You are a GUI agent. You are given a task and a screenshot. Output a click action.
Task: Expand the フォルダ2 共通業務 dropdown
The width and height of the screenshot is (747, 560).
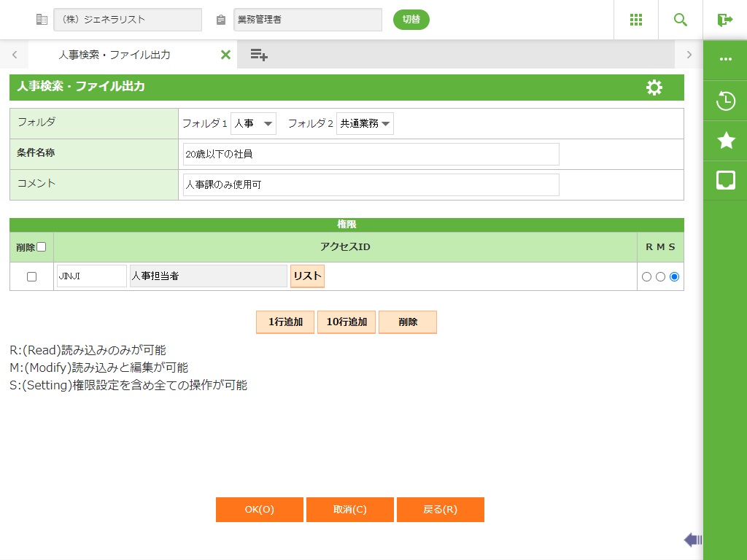tap(365, 124)
